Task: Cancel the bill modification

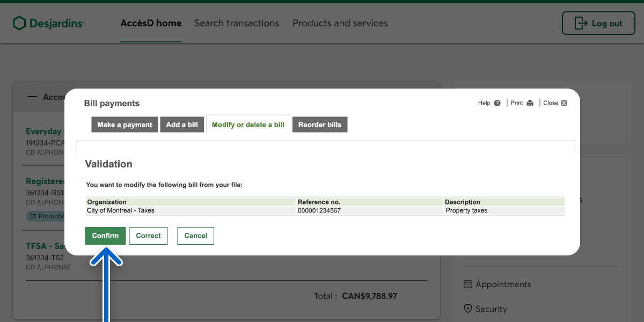Action: [x=195, y=236]
